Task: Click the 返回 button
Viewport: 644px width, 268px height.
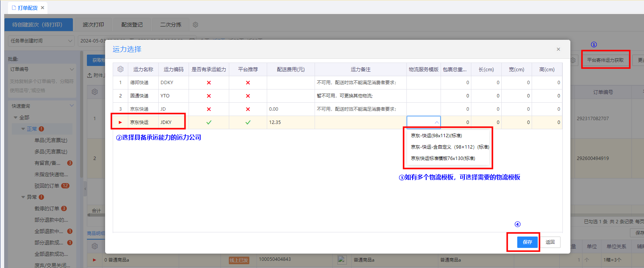Action: coord(550,242)
